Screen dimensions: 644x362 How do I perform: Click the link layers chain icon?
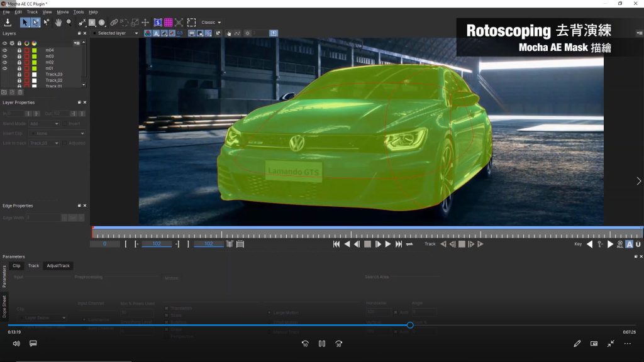[114, 23]
